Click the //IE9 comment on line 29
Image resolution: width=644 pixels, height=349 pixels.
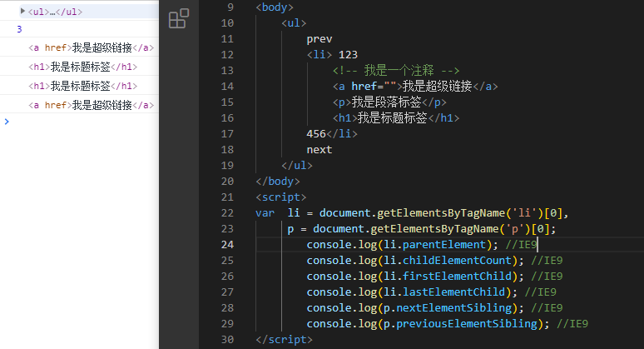(572, 324)
